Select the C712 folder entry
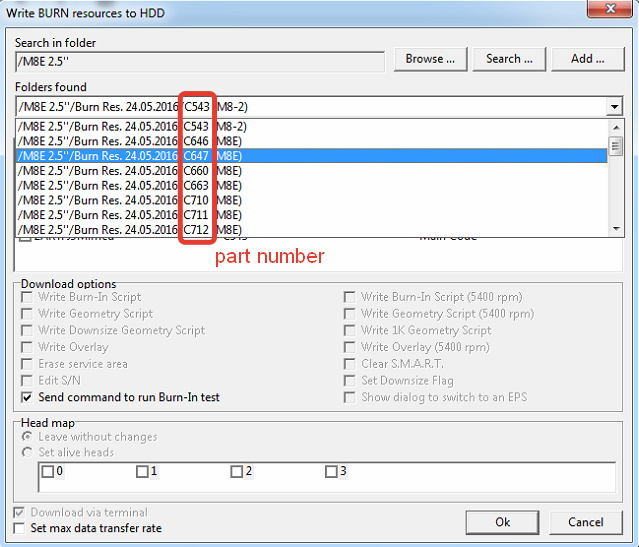Image resolution: width=639 pixels, height=547 pixels. [x=300, y=229]
